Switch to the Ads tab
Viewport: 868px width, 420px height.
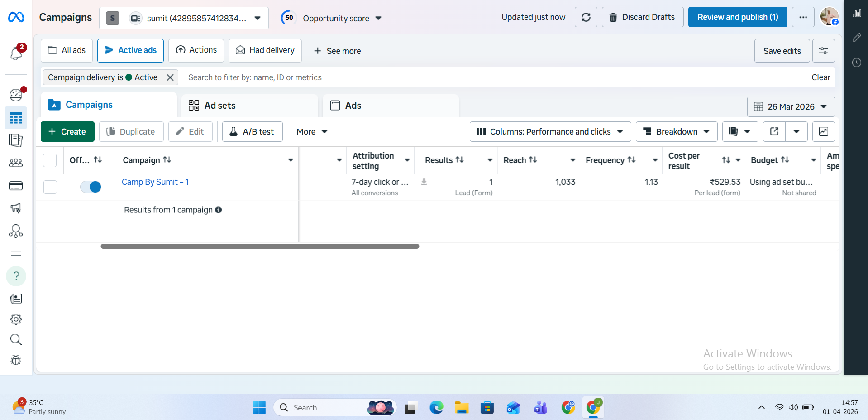391,106
